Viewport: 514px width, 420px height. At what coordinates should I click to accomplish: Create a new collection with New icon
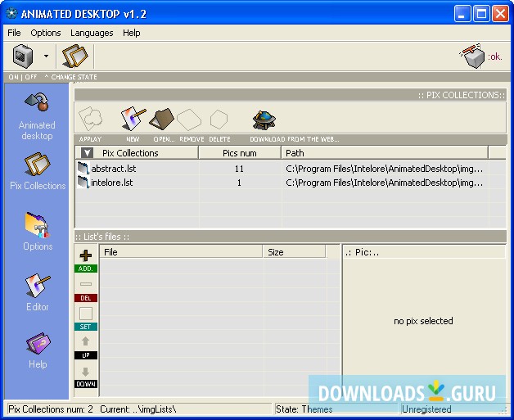[x=133, y=118]
